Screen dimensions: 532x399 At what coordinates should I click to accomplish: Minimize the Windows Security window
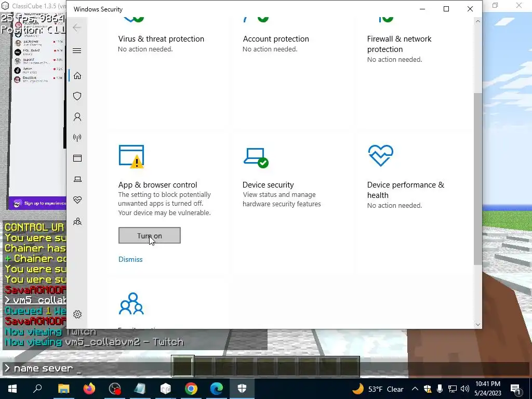(x=422, y=9)
